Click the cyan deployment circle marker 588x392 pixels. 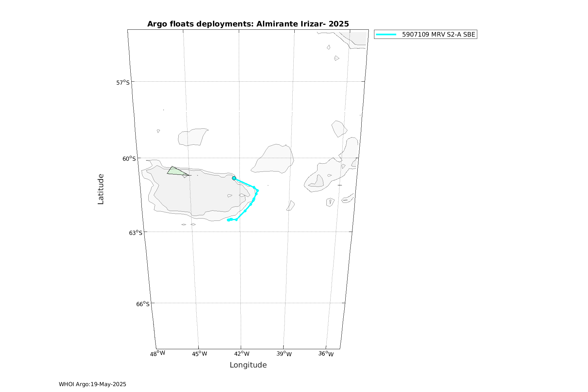(x=234, y=178)
